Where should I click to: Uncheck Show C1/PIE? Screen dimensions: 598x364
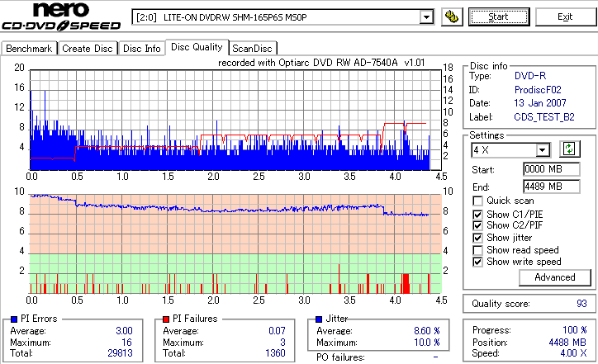[477, 215]
